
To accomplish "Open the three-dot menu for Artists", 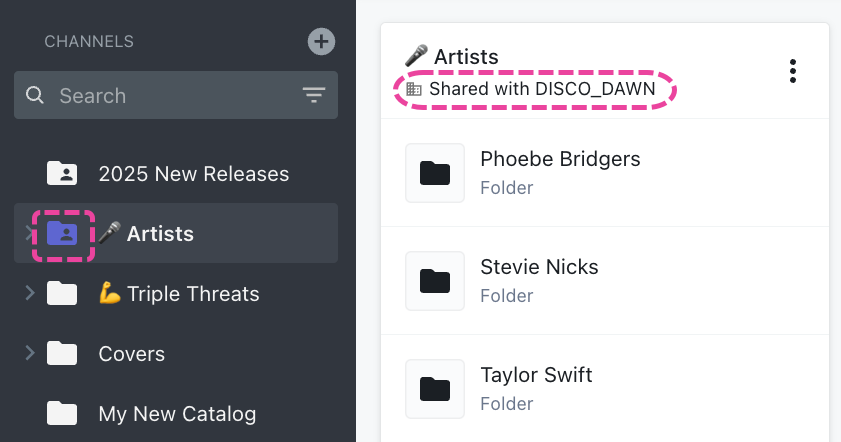I will click(793, 71).
